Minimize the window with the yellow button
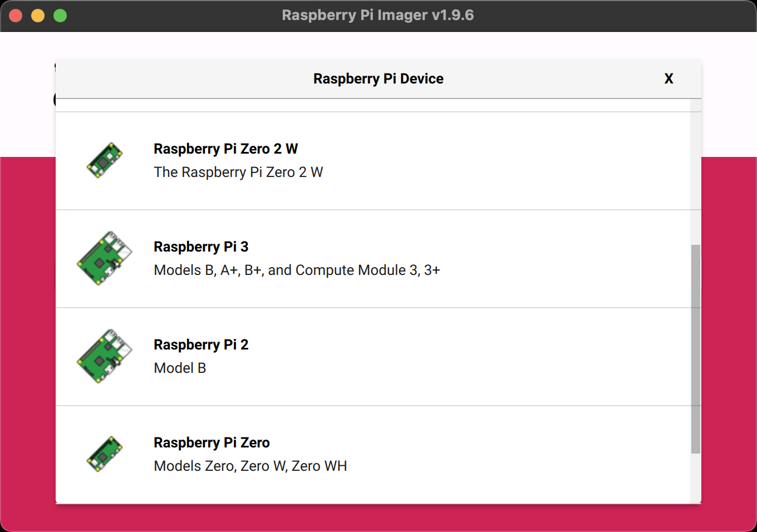Viewport: 757px width, 532px height. (38, 16)
